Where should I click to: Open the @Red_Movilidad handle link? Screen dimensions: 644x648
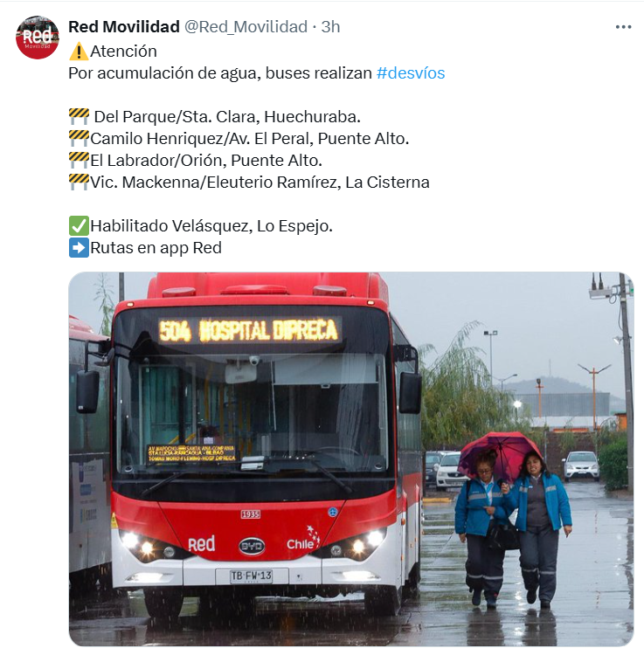[246, 27]
